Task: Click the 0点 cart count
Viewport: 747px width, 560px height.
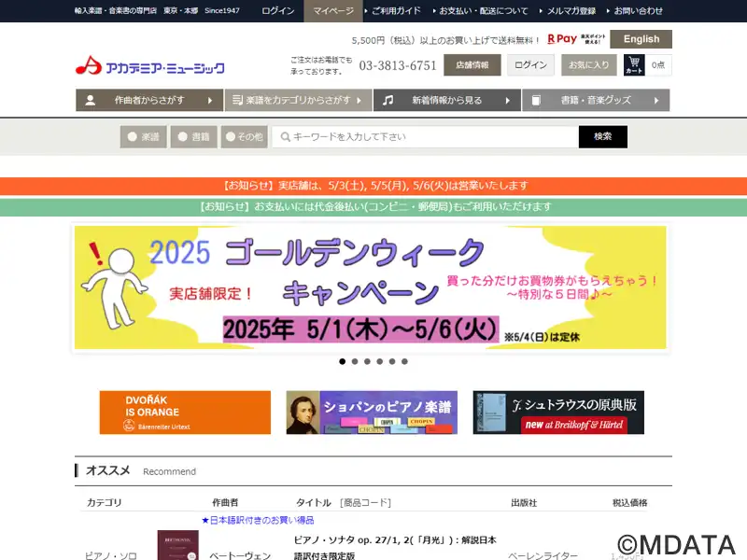Action: [658, 64]
